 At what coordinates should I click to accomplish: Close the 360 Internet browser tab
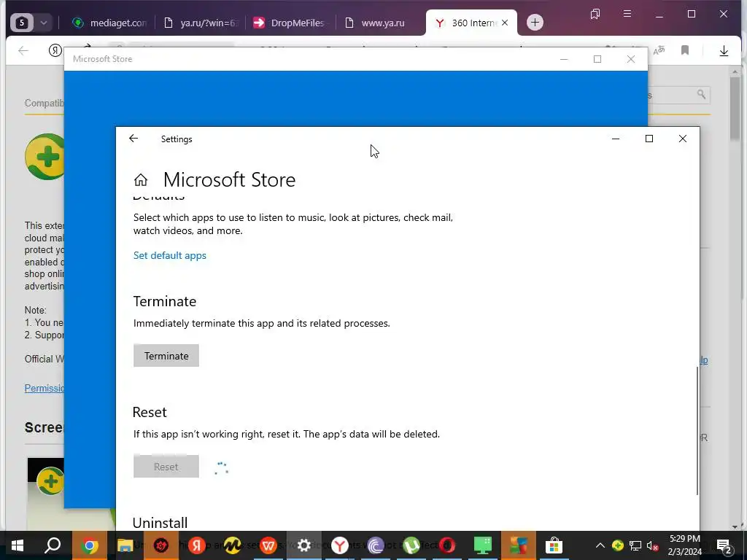coord(505,23)
